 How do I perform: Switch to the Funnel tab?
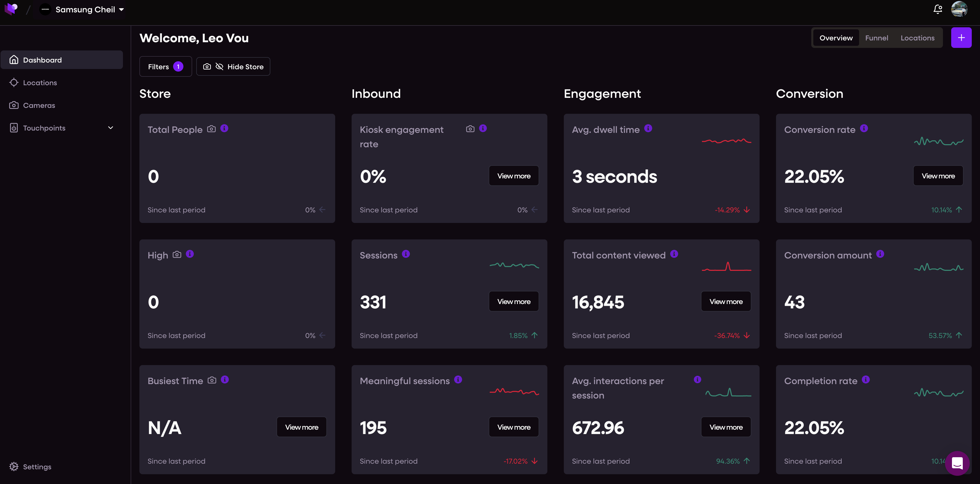click(x=877, y=38)
